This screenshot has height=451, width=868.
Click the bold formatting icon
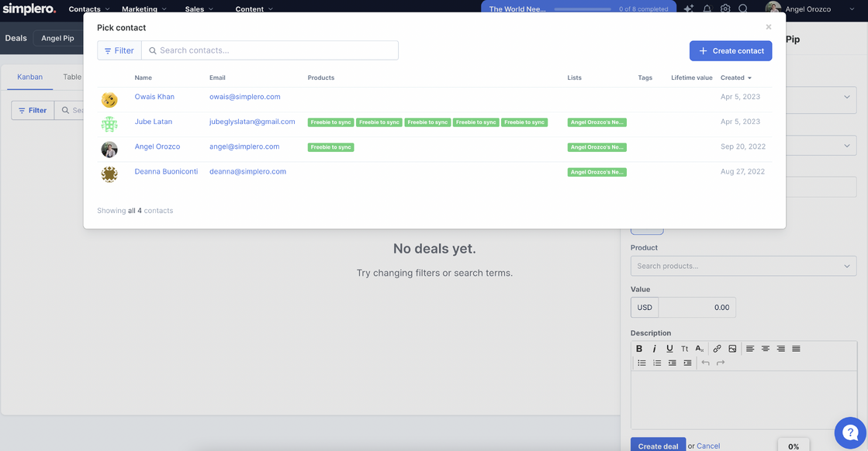pos(639,349)
